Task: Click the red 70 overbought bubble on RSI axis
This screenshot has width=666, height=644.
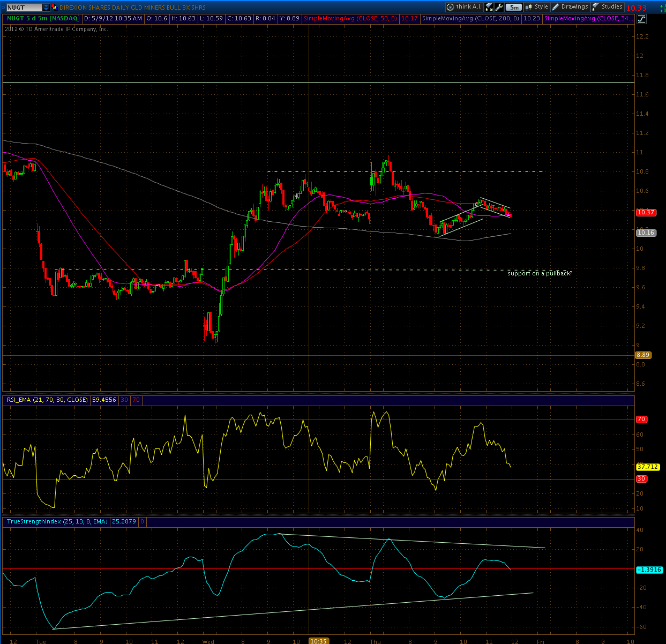Action: point(641,420)
